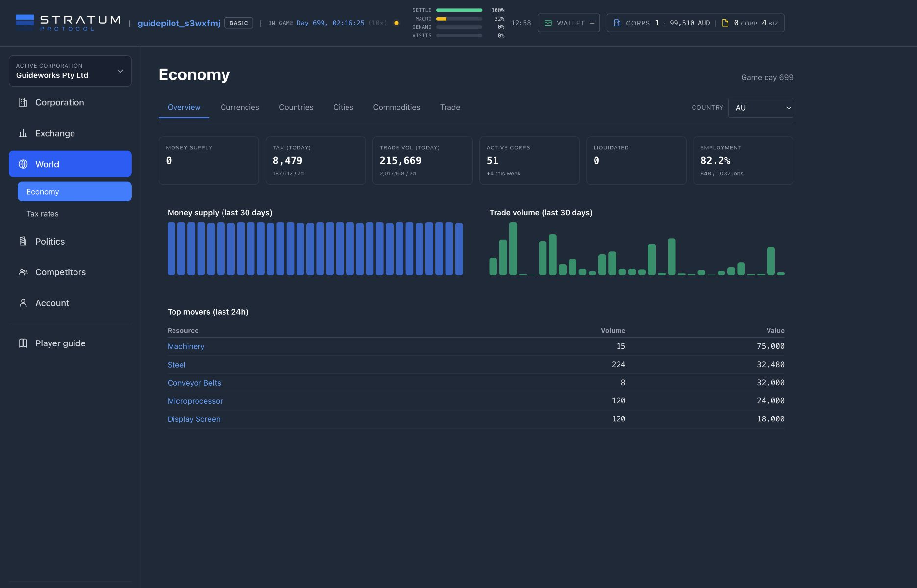Click the Trade Vol (Today) stat card
Screen dimensions: 917x588
[x=422, y=161]
